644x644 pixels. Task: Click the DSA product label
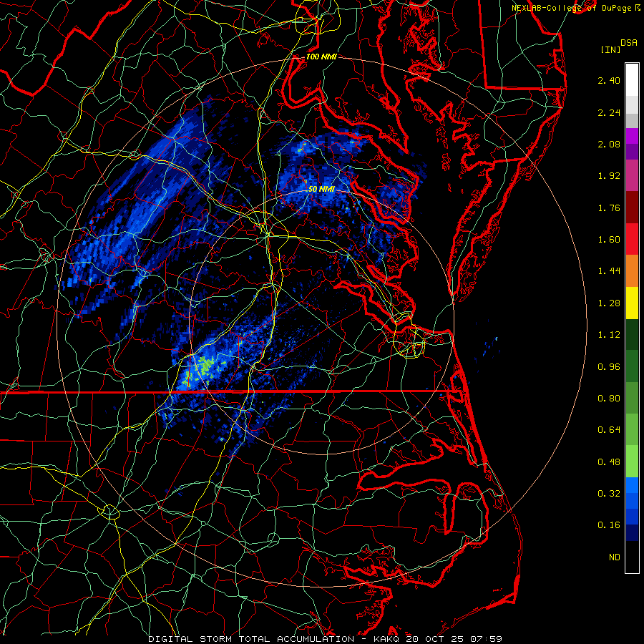point(629,43)
